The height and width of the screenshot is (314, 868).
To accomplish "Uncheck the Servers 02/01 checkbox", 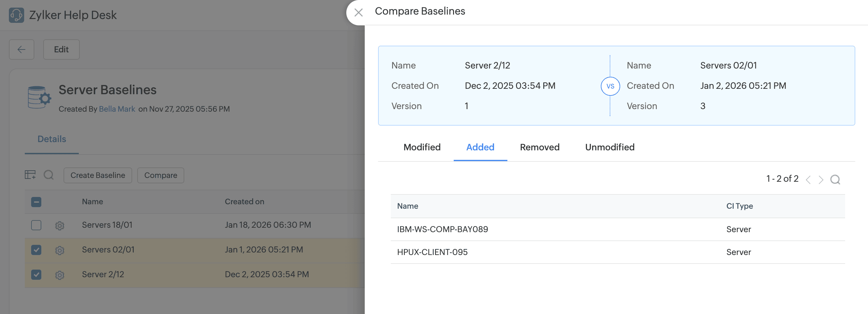I will point(36,250).
